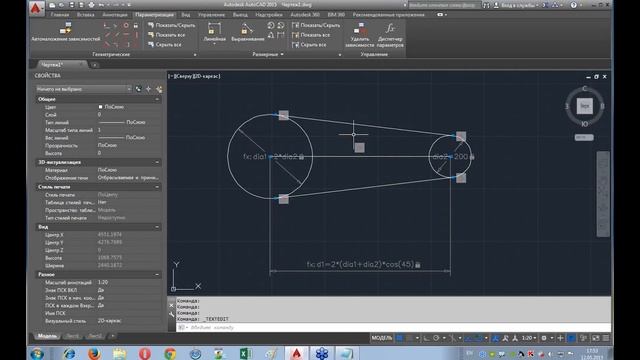Click geometric Показать все button
640x360 pixels.
(167, 35)
